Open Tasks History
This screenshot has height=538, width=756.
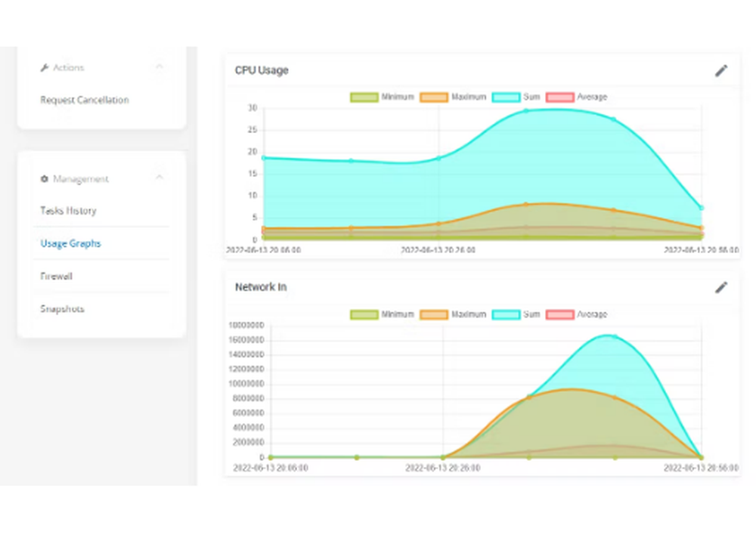coord(68,211)
